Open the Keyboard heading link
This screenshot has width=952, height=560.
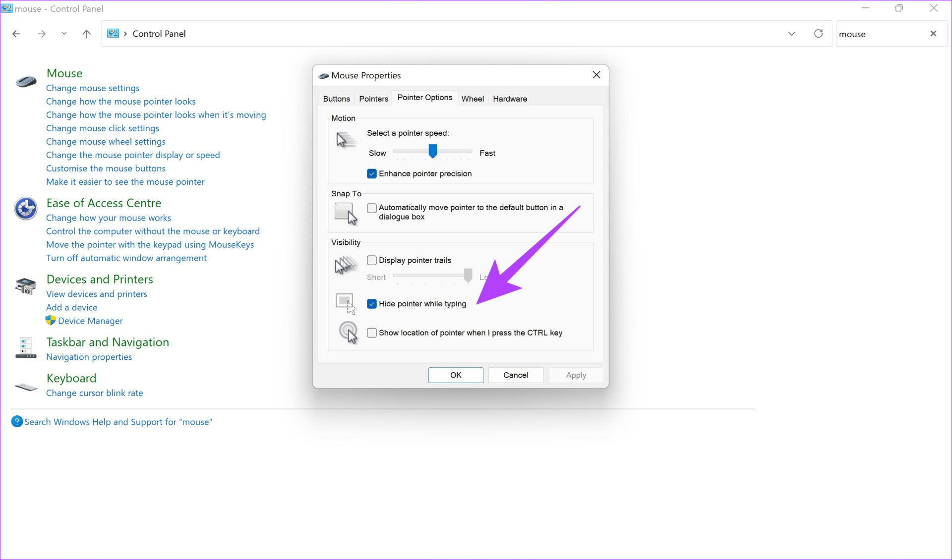point(71,378)
